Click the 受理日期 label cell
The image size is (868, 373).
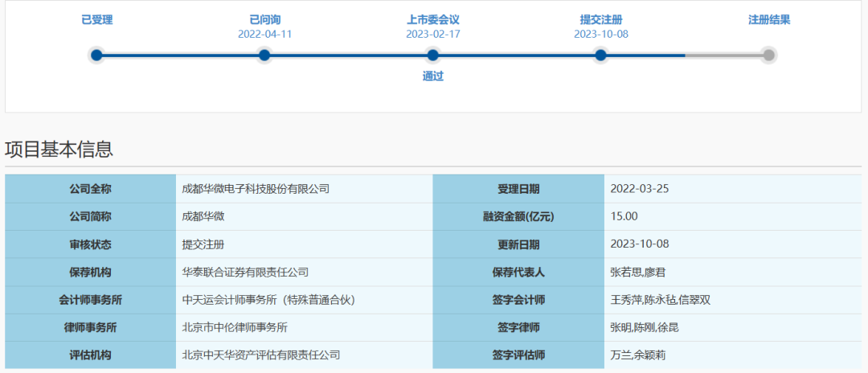pyautogui.click(x=518, y=189)
